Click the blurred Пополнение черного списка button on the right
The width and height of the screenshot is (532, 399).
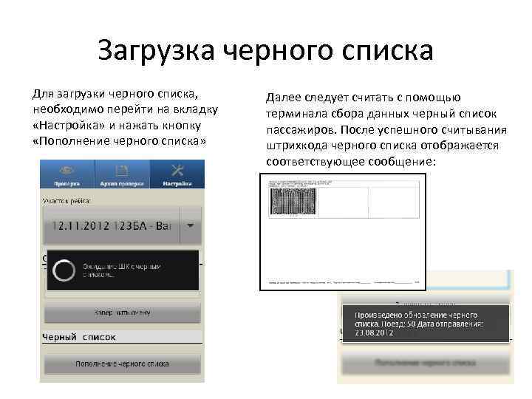(426, 363)
